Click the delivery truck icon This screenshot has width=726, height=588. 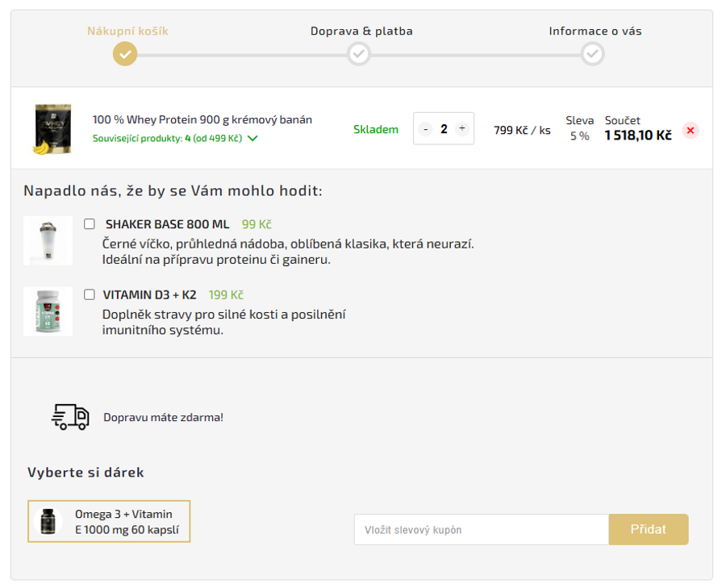(70, 416)
